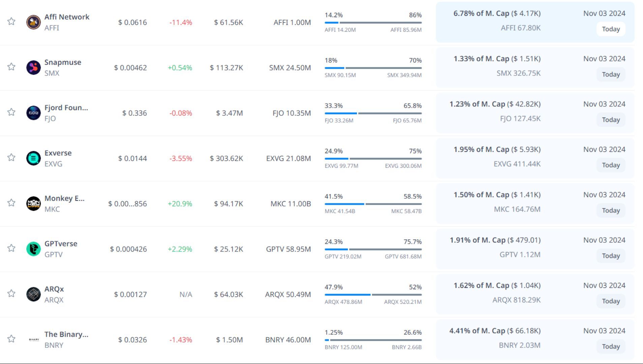Toggle the star for Snapmuse
Image resolution: width=643 pixels, height=364 pixels.
[11, 67]
